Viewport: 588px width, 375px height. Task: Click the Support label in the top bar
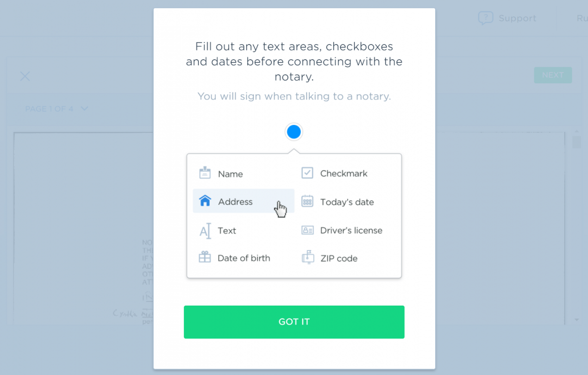click(518, 18)
